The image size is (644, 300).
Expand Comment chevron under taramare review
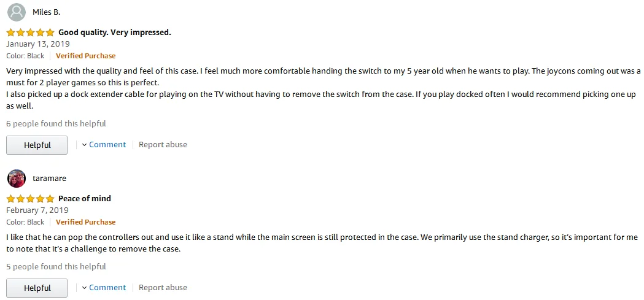(x=85, y=288)
